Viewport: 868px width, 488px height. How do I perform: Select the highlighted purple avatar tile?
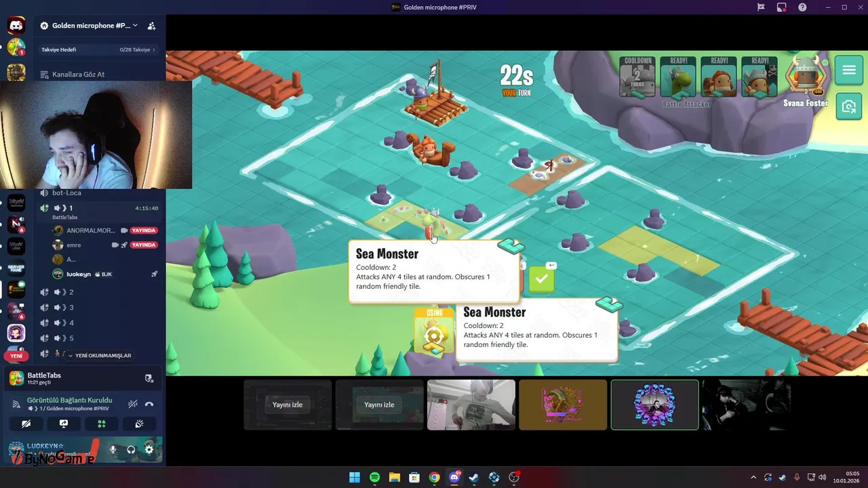pyautogui.click(x=654, y=405)
